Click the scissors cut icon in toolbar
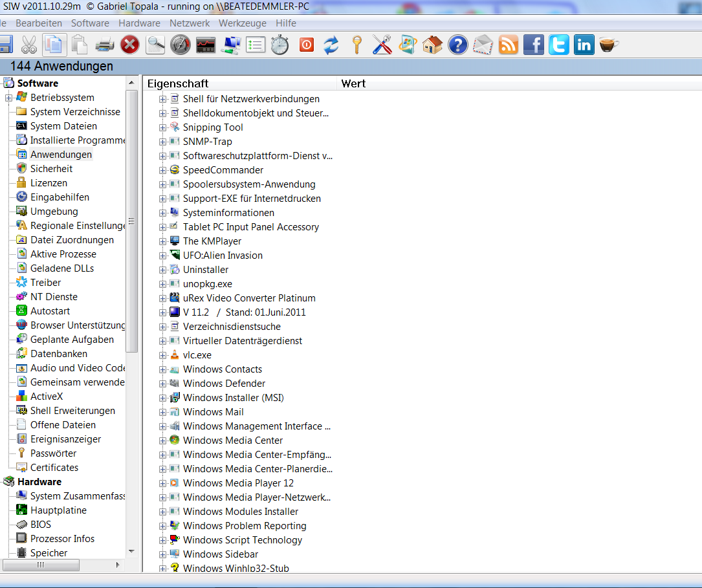 [29, 45]
